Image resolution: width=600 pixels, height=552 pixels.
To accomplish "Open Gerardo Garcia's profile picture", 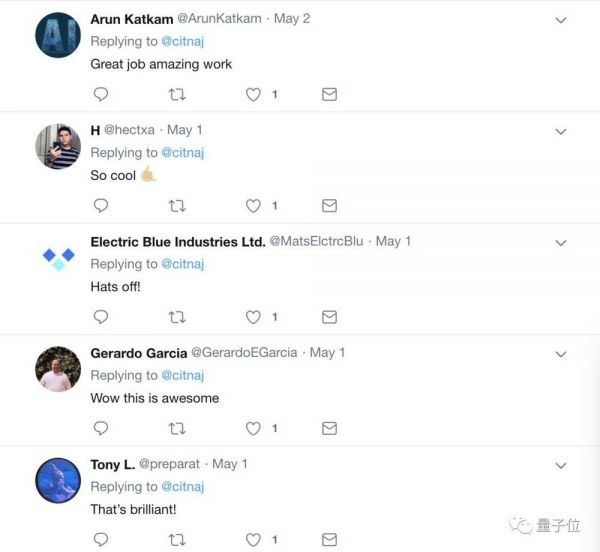I will [x=58, y=370].
